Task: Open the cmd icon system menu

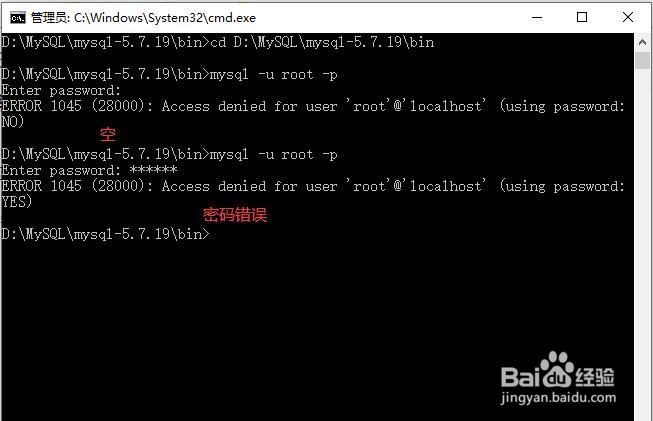Action: click(x=18, y=18)
